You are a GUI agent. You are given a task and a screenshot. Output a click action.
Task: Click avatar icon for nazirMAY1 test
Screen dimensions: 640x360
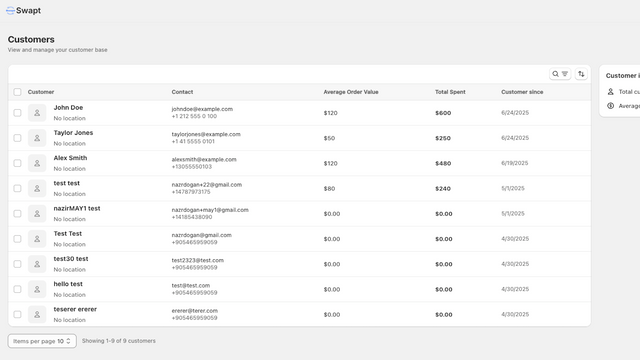pyautogui.click(x=37, y=213)
